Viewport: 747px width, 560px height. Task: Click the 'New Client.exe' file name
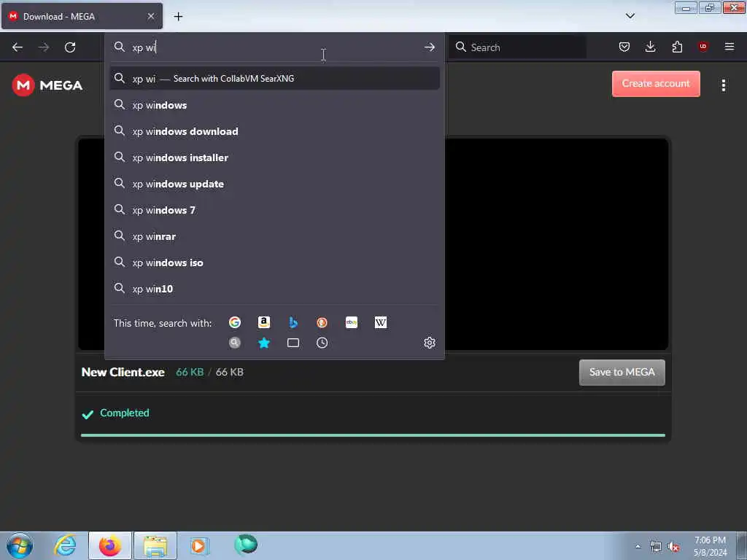[123, 373]
